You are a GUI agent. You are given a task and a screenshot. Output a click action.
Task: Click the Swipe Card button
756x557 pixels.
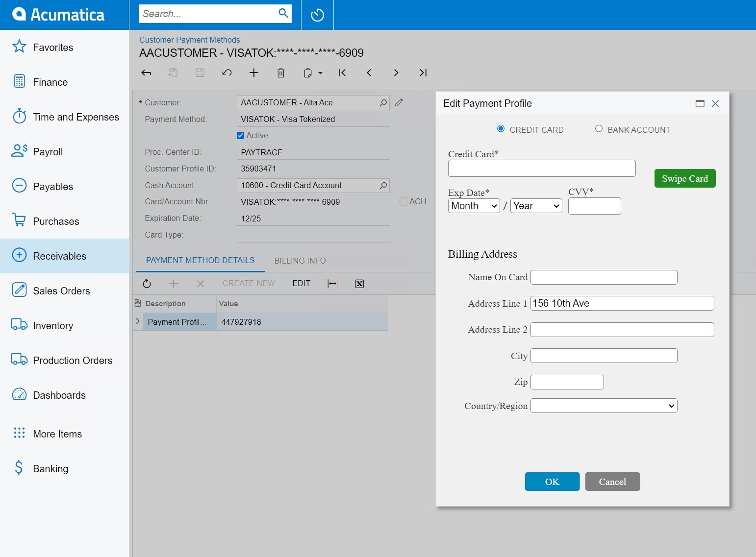pos(685,178)
